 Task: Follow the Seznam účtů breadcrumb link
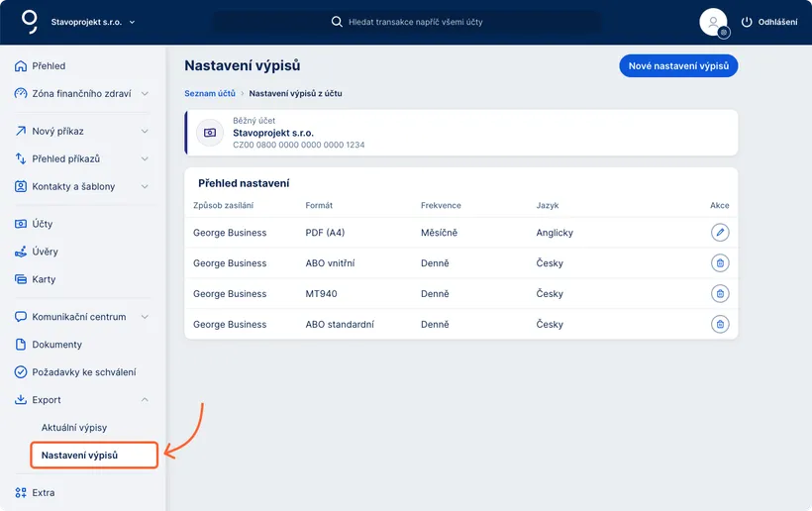click(x=210, y=94)
